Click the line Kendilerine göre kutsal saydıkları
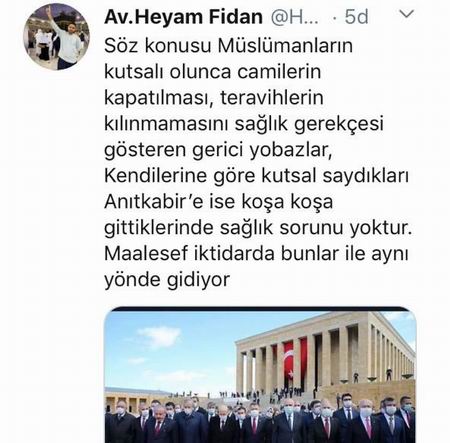450x443 pixels. pos(256,176)
